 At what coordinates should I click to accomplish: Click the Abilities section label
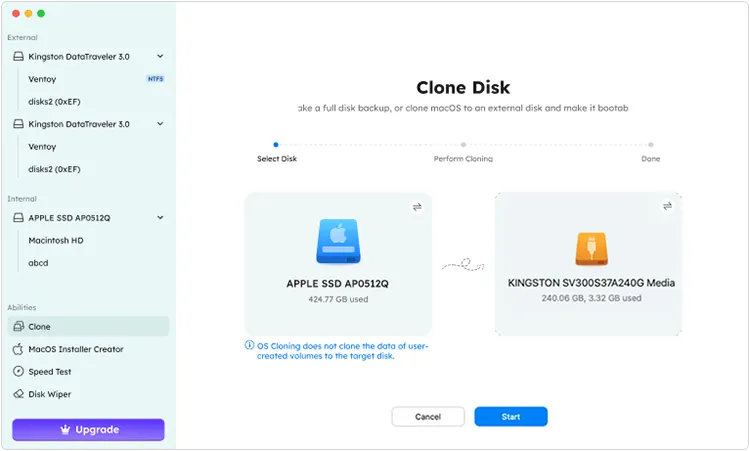pyautogui.click(x=22, y=307)
